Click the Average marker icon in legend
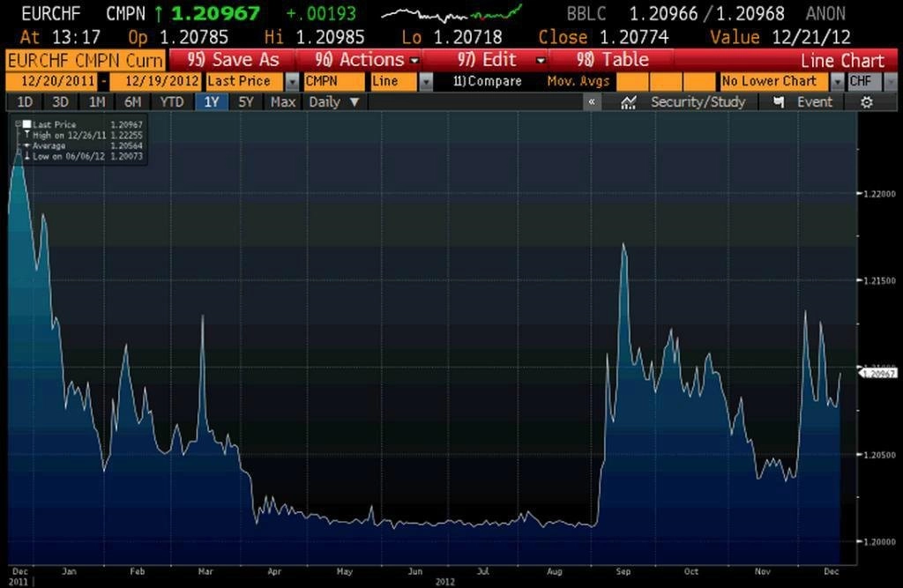Screen dimensions: 903x588 coord(26,145)
